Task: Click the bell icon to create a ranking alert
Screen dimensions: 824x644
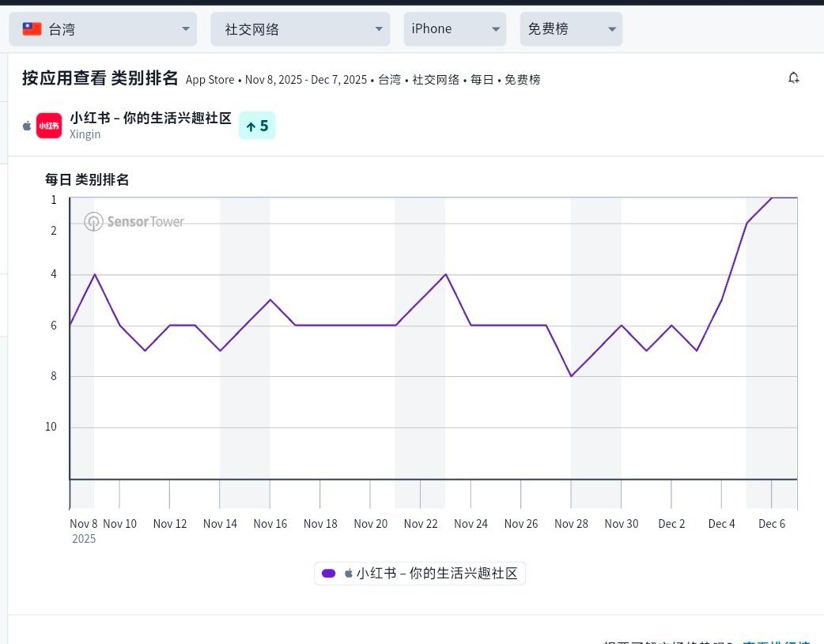Action: (793, 77)
